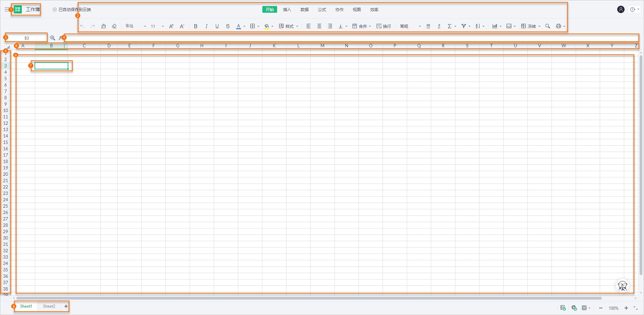Viewport: 644px width, 315px height.
Task: Switch to the 效率 tab
Action: (x=374, y=9)
